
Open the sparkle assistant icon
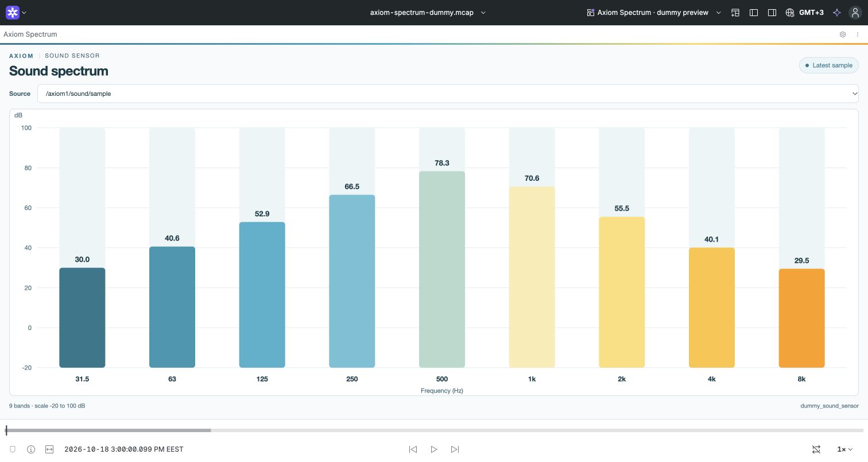point(837,13)
